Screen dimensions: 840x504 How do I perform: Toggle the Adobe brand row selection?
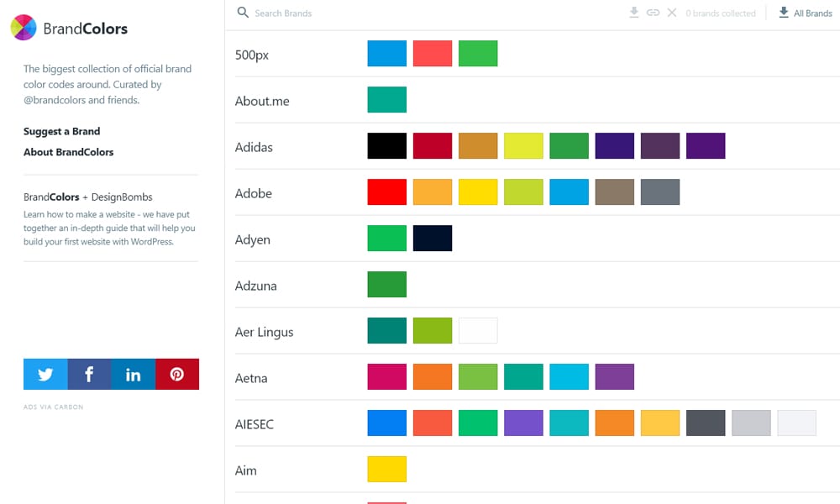coord(254,193)
